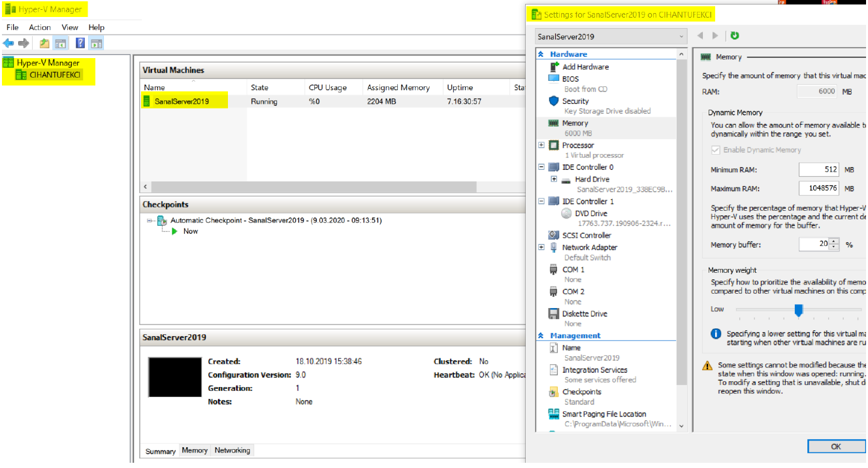
Task: Go to previous setting with left arrow
Action: click(x=701, y=36)
